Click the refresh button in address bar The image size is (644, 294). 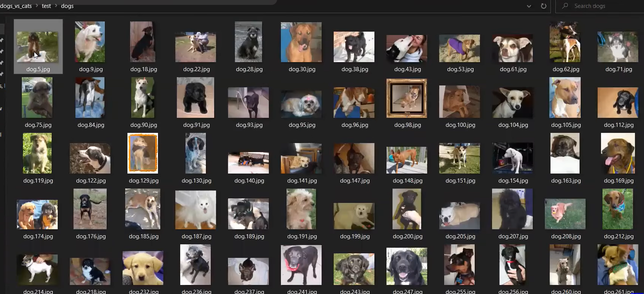click(x=543, y=6)
